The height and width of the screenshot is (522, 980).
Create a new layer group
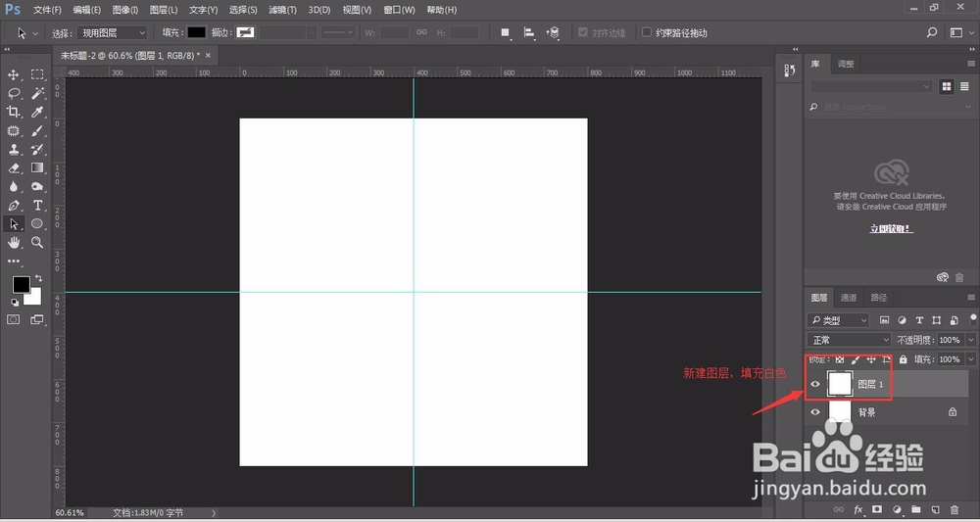click(x=916, y=509)
